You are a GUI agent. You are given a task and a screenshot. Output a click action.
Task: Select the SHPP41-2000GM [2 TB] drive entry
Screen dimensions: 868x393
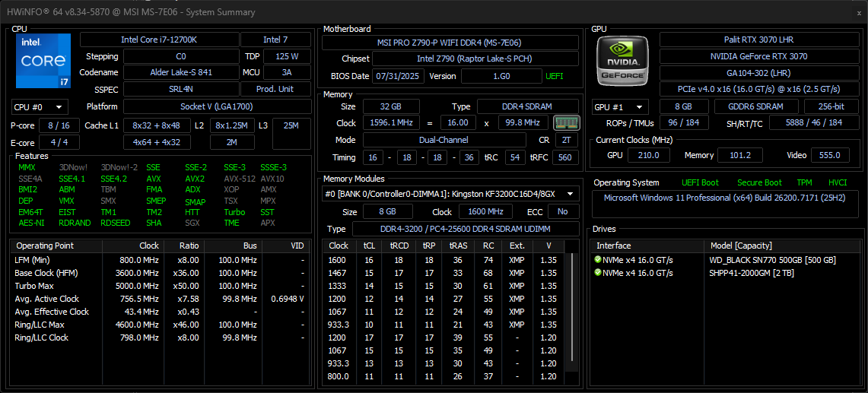tap(727, 272)
